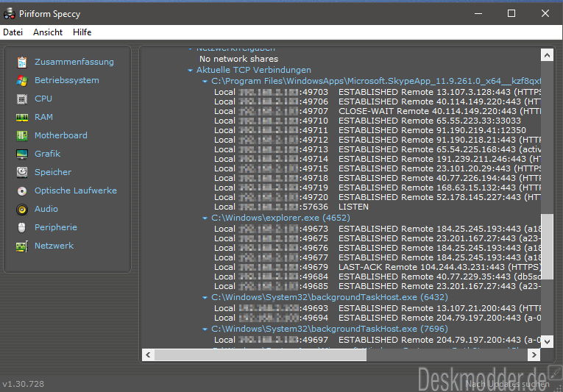Viewport: 563px width, 392px height.
Task: Click the Speccy app icon in title bar
Action: pyautogui.click(x=10, y=14)
